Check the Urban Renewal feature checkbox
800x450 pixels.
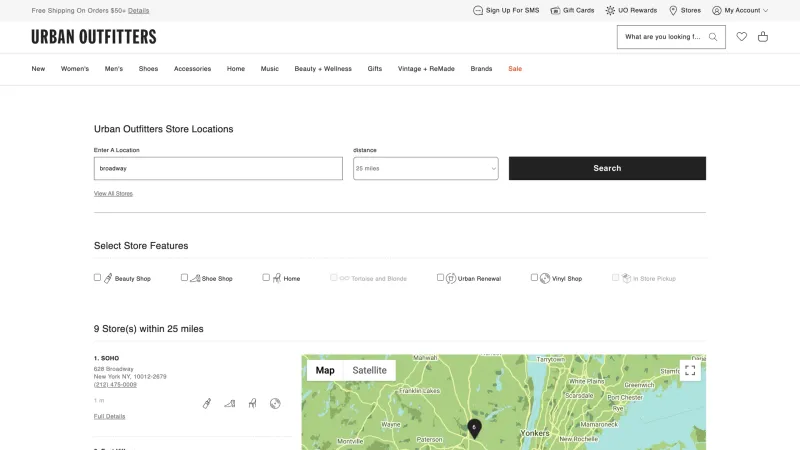pos(440,278)
